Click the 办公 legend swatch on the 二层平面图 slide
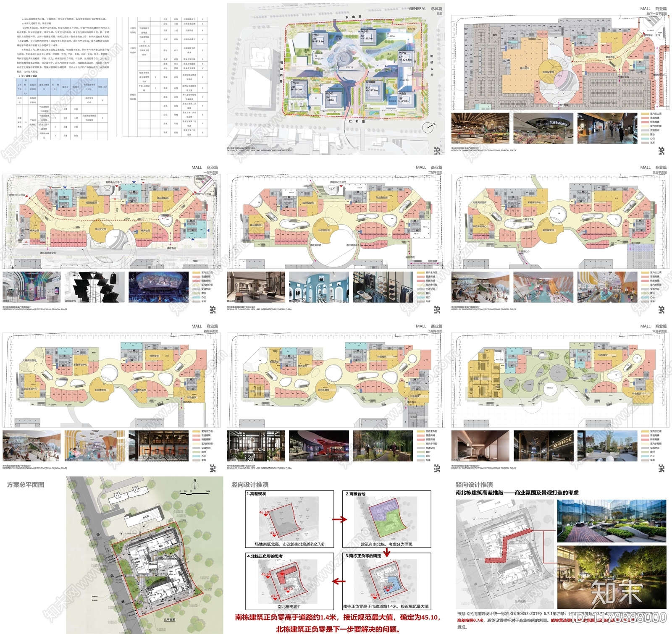Image resolution: width=672 pixels, height=634 pixels. (x=420, y=297)
